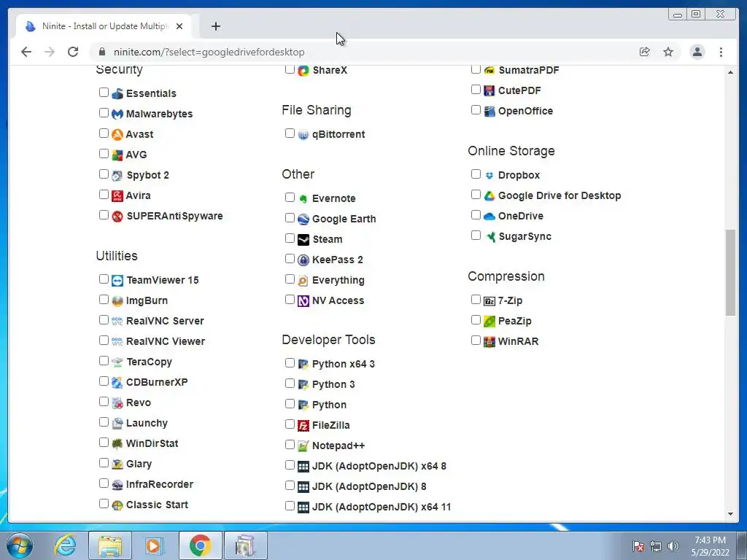Open a new browser tab
This screenshot has width=747, height=560.
coord(216,26)
